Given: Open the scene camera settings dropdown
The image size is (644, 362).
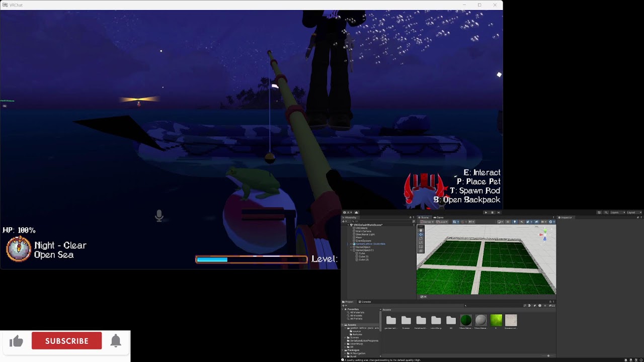Looking at the screenshot, I should (x=544, y=222).
